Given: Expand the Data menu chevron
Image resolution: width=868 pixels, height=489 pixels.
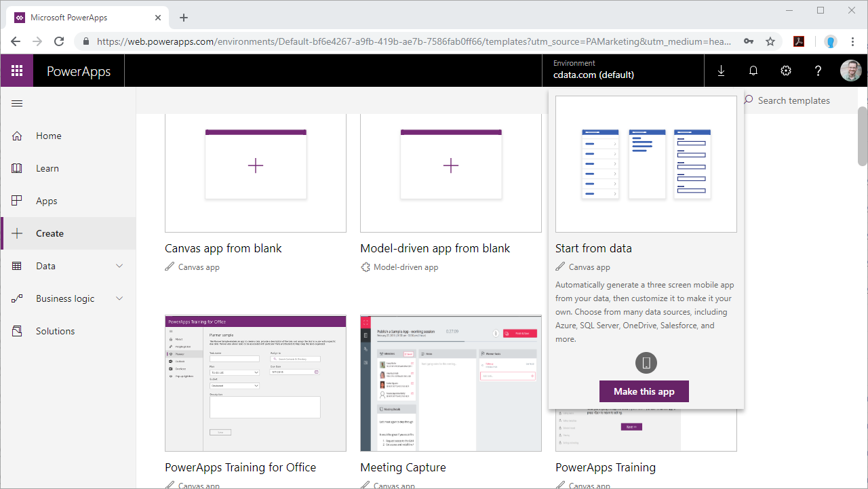Looking at the screenshot, I should pos(119,266).
